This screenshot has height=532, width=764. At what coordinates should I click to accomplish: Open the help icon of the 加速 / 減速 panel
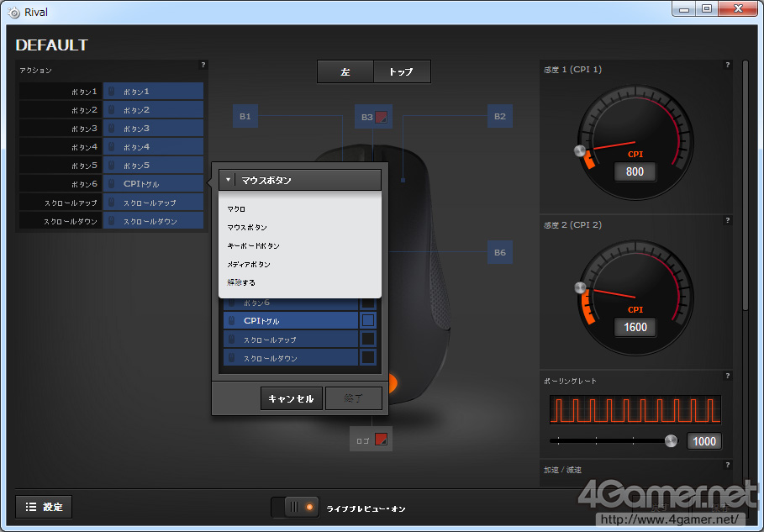tap(728, 465)
